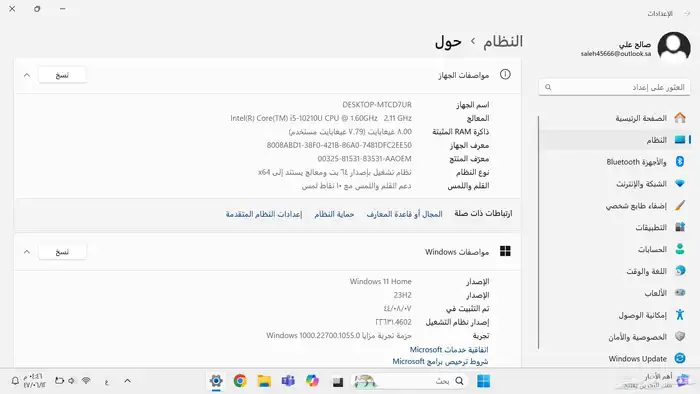Click the user profile avatar picture
The image size is (700, 394).
tap(674, 48)
